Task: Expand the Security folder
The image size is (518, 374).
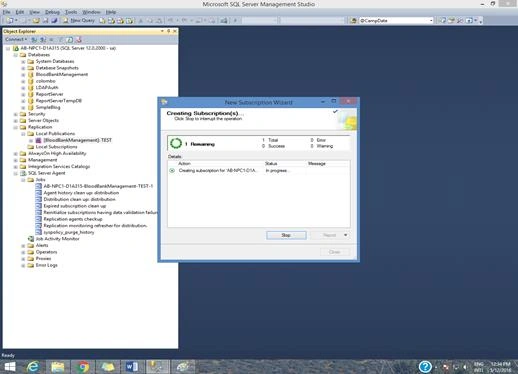Action: 16,114
